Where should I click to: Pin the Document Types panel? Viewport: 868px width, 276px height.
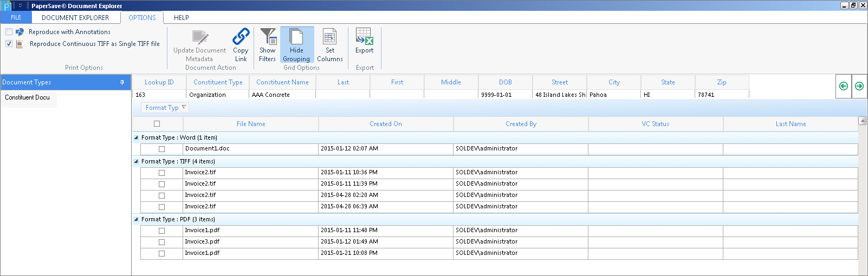(122, 82)
